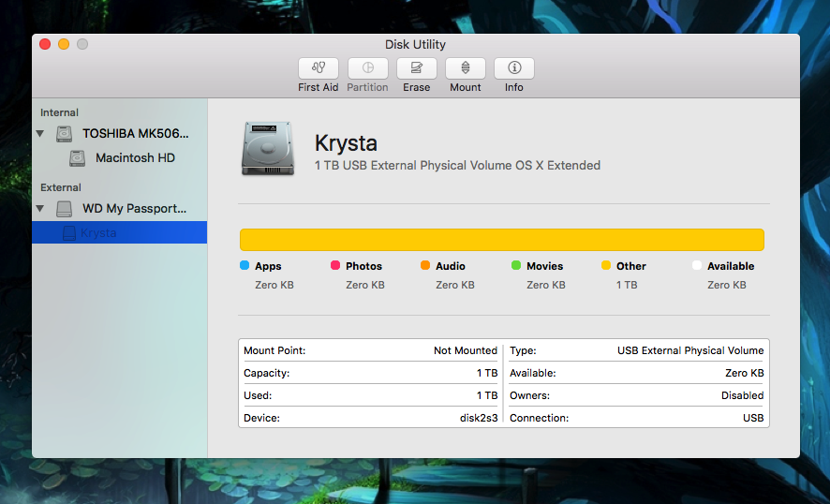Click the Erase toolbar icon
830x504 pixels.
(416, 68)
